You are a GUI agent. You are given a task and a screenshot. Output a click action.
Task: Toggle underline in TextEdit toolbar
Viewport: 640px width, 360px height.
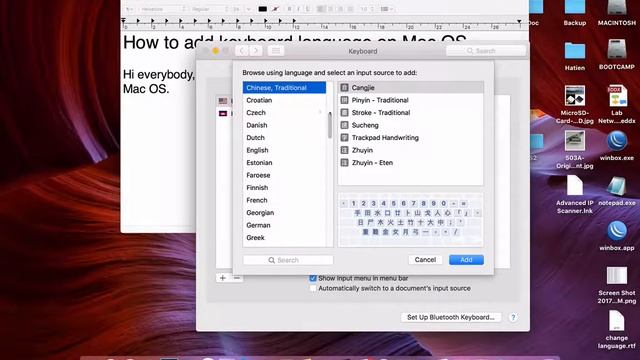click(x=307, y=9)
